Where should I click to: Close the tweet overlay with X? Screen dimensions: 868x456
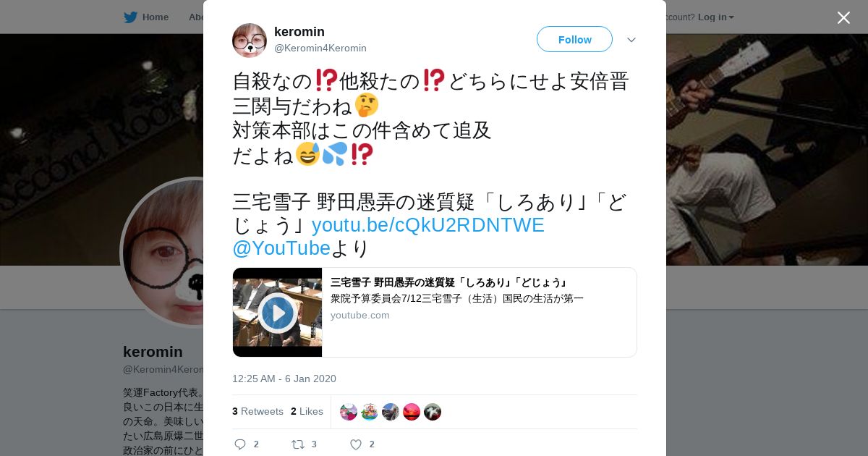tap(843, 17)
